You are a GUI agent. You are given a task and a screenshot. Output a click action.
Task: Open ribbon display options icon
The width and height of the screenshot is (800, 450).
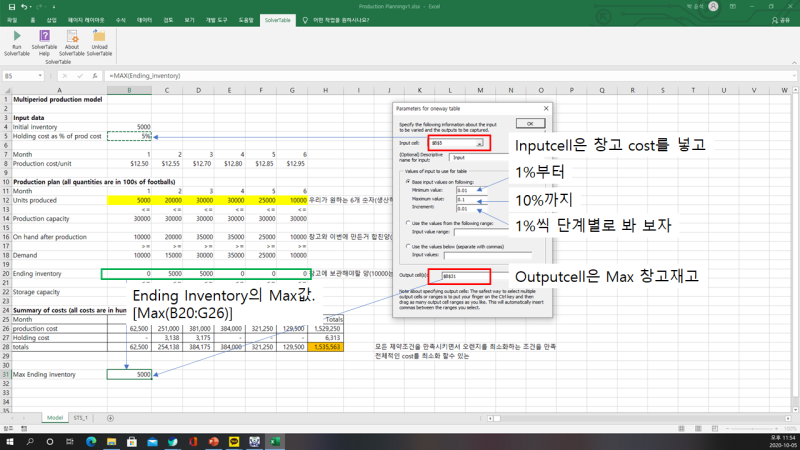point(733,6)
